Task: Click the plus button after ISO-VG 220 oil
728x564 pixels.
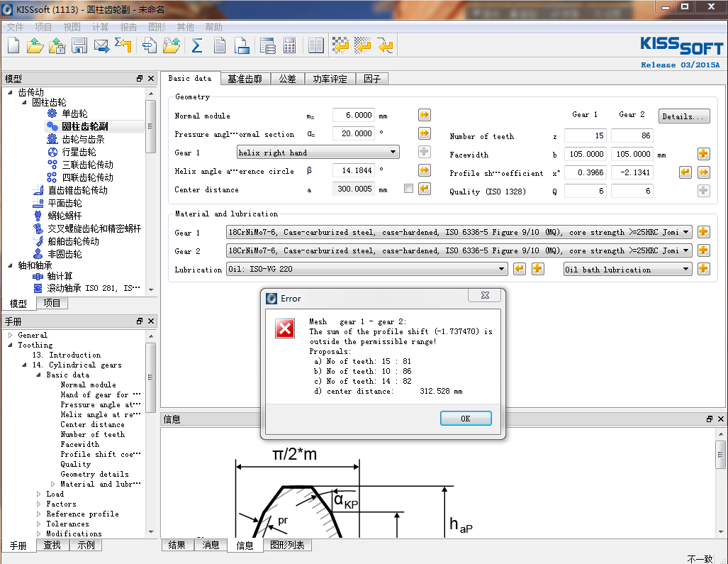Action: [537, 269]
